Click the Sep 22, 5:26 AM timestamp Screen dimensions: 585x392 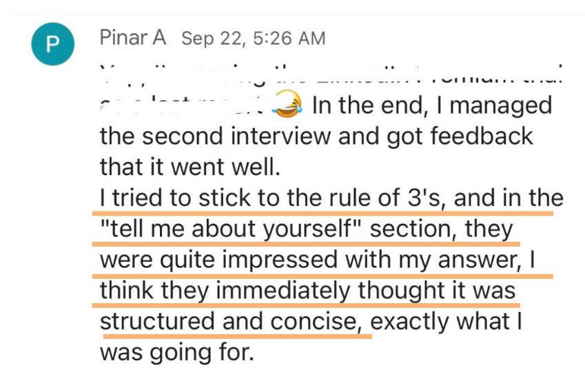(x=254, y=39)
